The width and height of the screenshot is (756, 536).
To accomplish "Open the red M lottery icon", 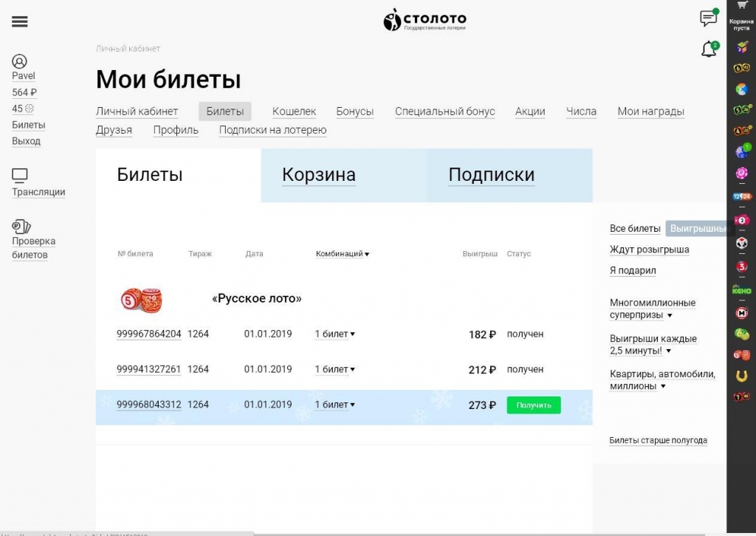I will (742, 313).
